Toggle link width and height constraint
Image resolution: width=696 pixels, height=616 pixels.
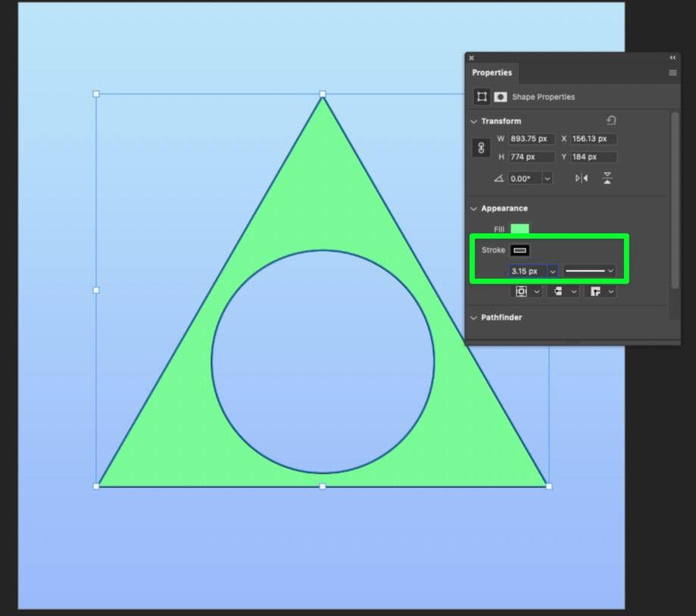point(481,148)
